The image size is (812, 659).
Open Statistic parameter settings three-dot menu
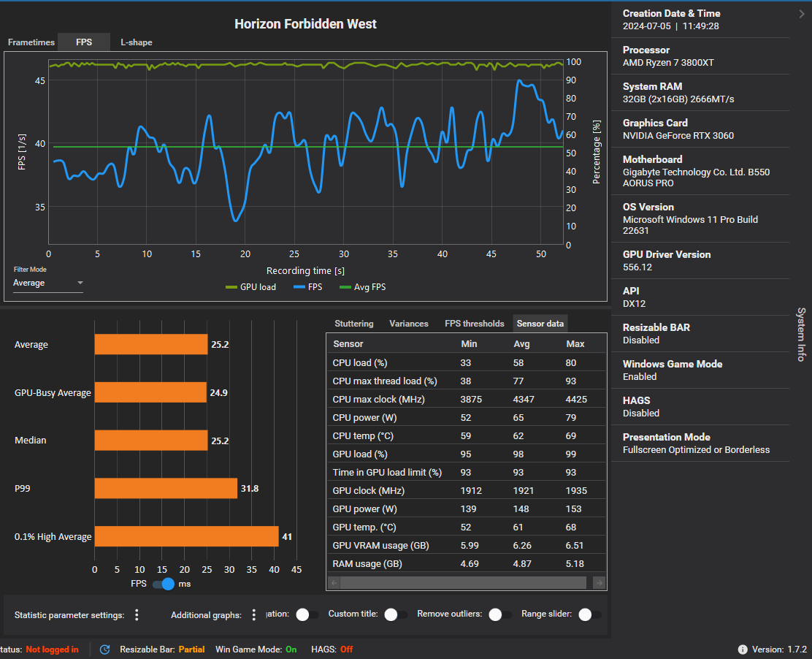coord(137,614)
